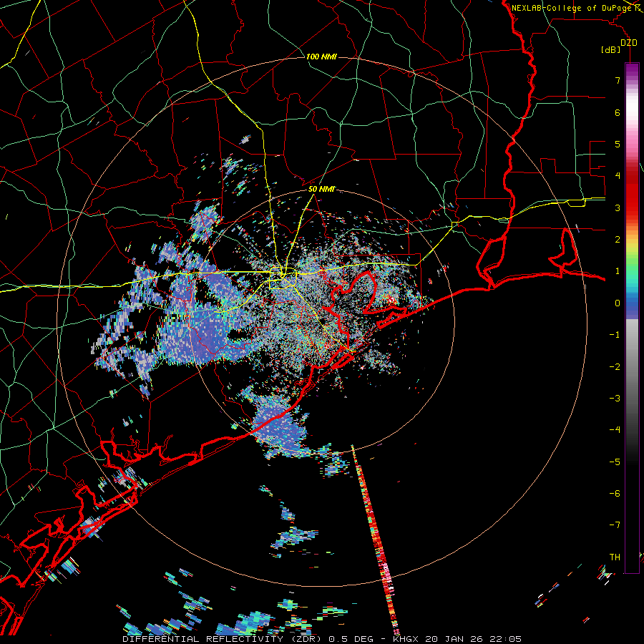The height and width of the screenshot is (644, 644).
Task: Click the '-3' value on the color scale
Action: click(615, 399)
